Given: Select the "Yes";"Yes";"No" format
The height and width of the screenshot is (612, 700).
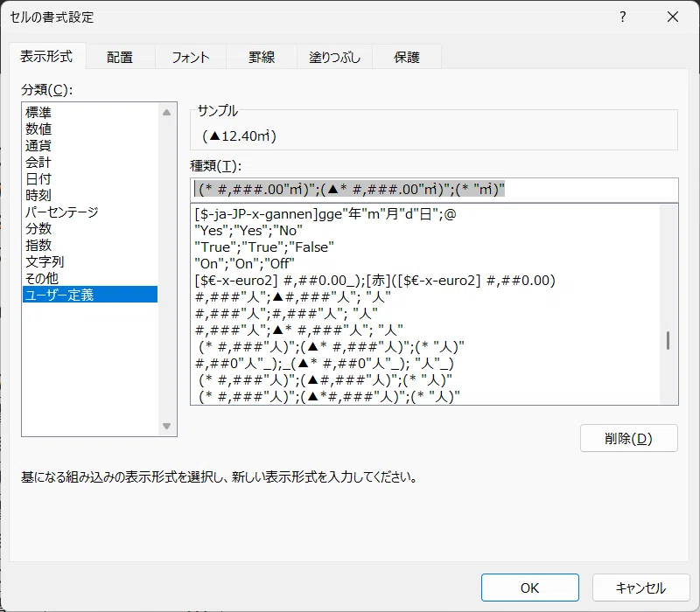Looking at the screenshot, I should (x=425, y=231).
